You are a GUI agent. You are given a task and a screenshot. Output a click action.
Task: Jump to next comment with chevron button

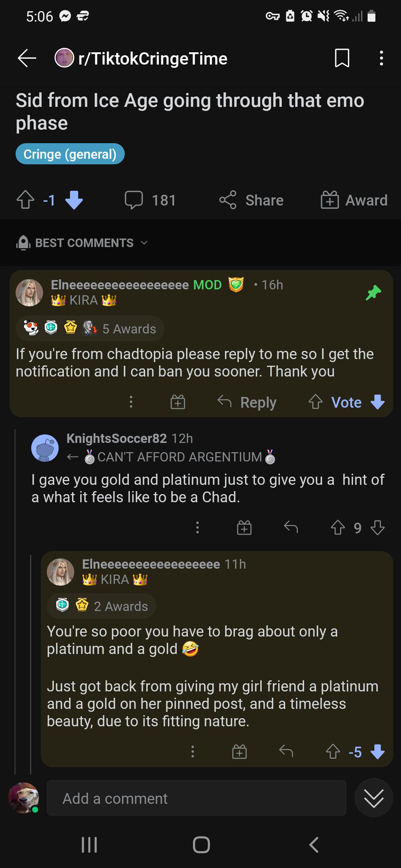[x=374, y=798]
